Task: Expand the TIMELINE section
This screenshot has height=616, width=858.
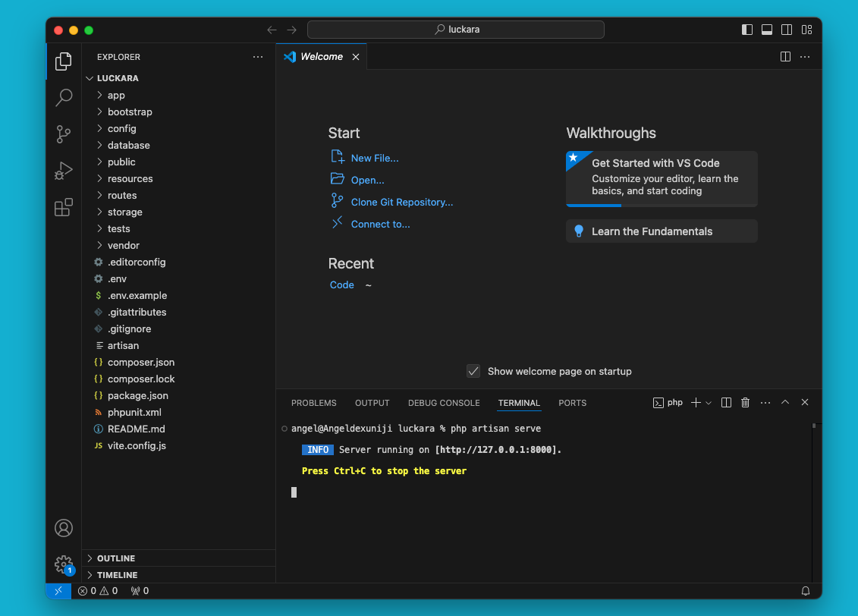Action: [x=178, y=575]
